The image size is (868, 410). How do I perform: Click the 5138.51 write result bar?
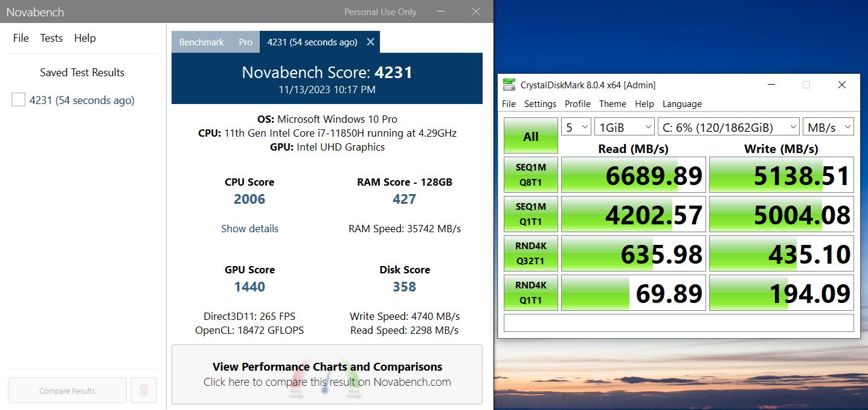[x=782, y=175]
